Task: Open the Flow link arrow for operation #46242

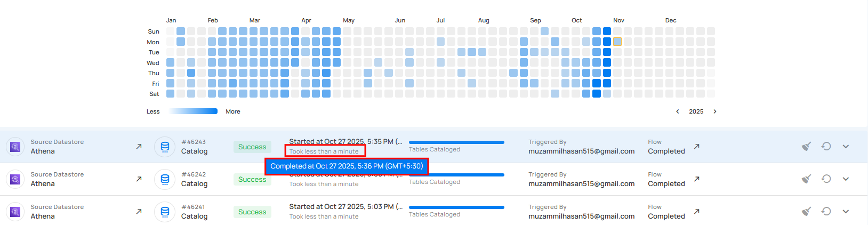Action: tap(697, 179)
